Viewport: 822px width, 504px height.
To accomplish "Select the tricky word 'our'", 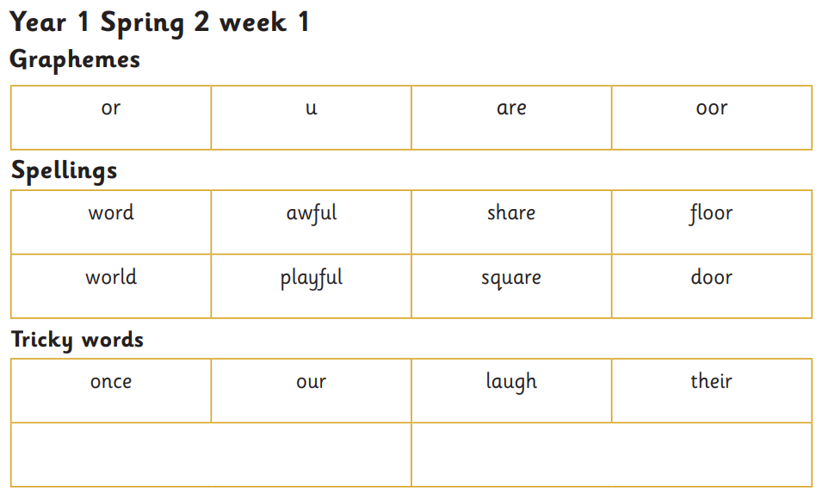I will coord(312,382).
